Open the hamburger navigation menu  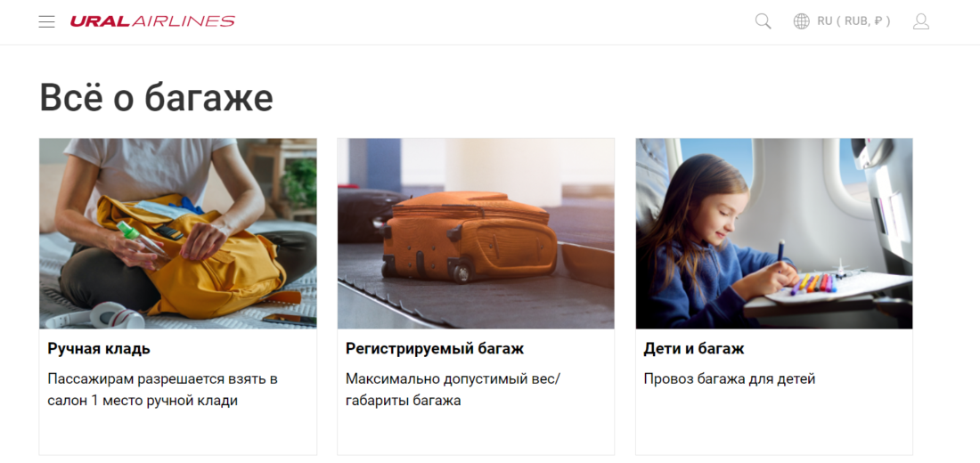pos(46,22)
